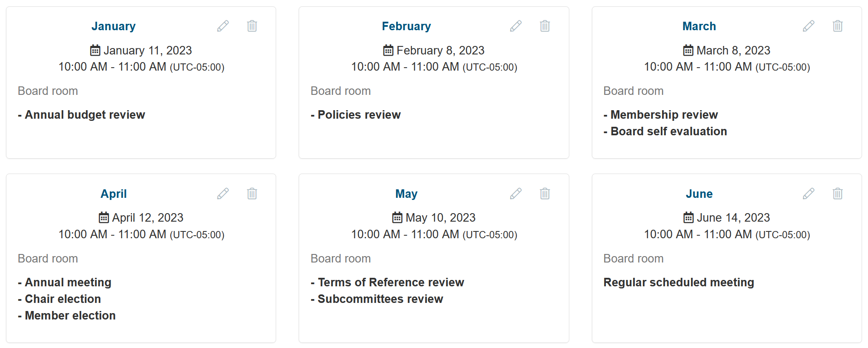Viewport: 868px width, 348px height.
Task: Click the February edit pencil icon
Action: pos(516,26)
